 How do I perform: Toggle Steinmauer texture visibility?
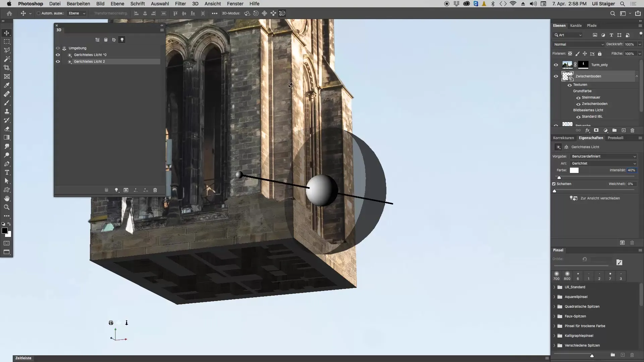[x=578, y=98]
